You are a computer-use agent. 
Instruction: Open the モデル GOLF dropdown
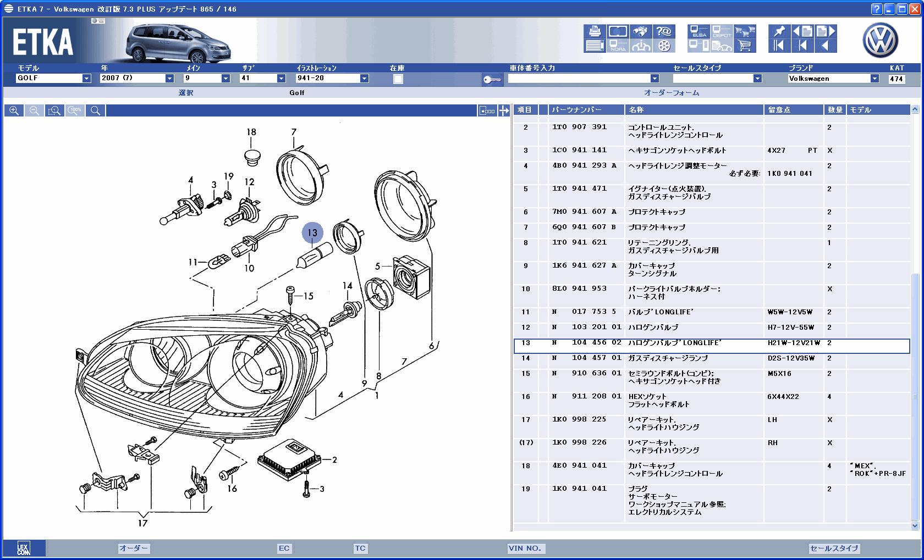[86, 79]
